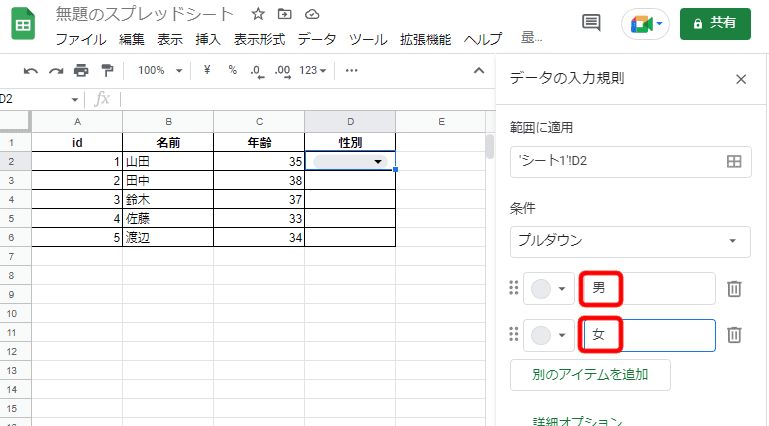Open the 表示形式 menu
The width and height of the screenshot is (769, 426).
(x=259, y=39)
